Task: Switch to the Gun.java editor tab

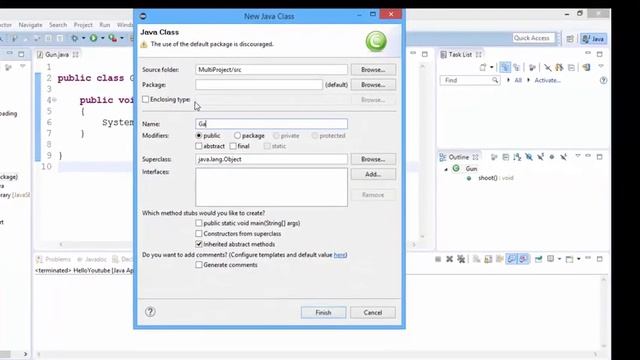Action: (57, 55)
